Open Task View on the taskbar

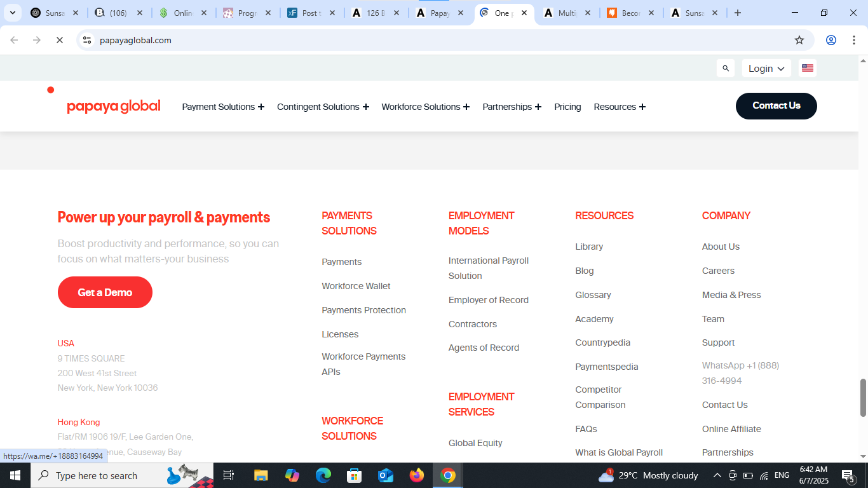pos(229,475)
